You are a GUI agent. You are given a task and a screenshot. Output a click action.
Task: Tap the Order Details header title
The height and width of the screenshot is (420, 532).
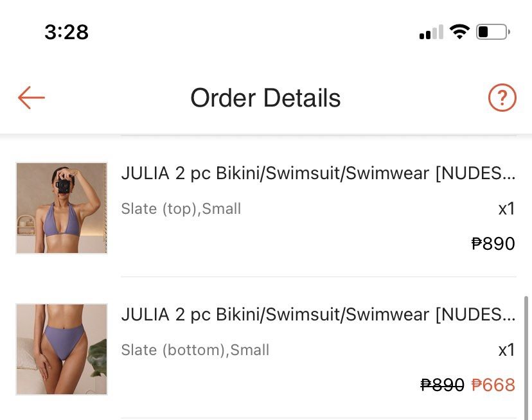coord(265,98)
